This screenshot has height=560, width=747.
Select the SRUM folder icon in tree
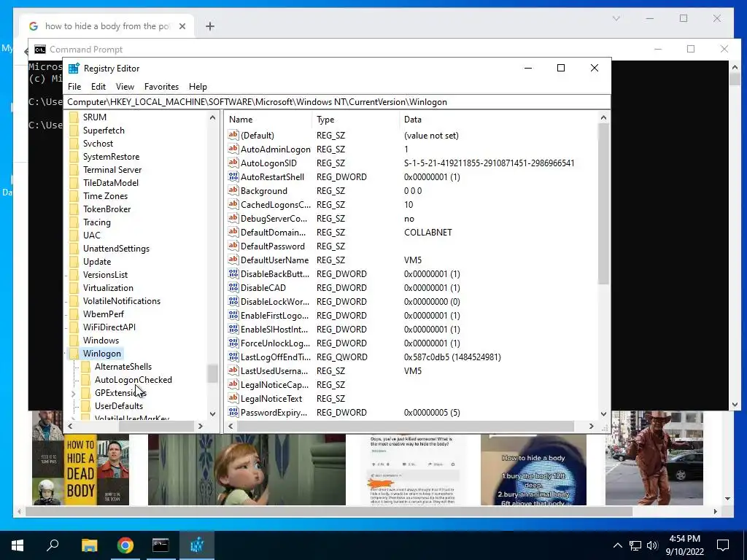[74, 117]
